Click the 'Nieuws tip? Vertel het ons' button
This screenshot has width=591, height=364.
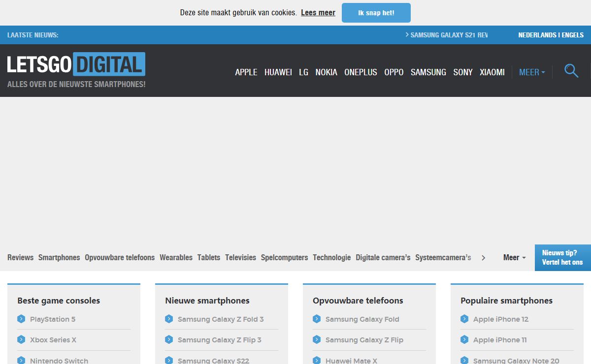(563, 258)
